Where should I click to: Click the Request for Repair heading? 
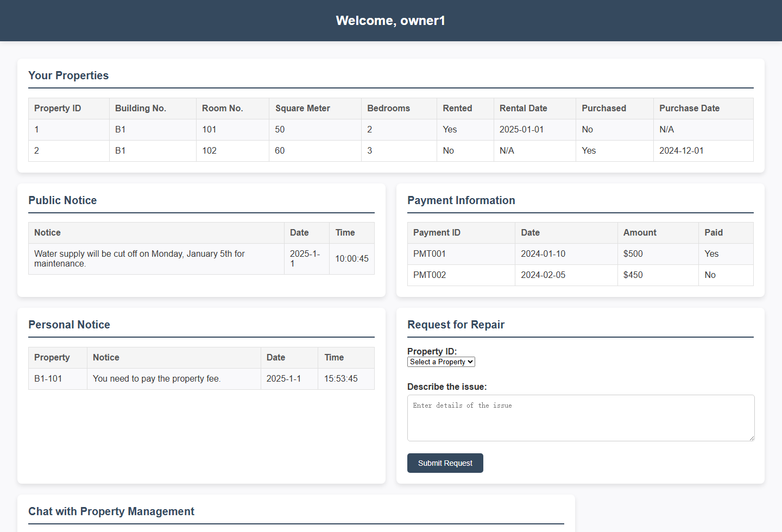pyautogui.click(x=456, y=325)
